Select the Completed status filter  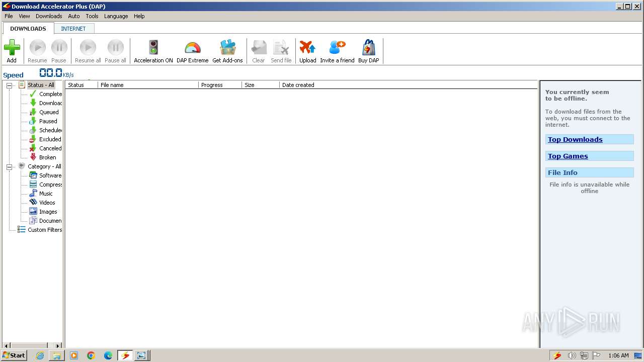pos(50,94)
